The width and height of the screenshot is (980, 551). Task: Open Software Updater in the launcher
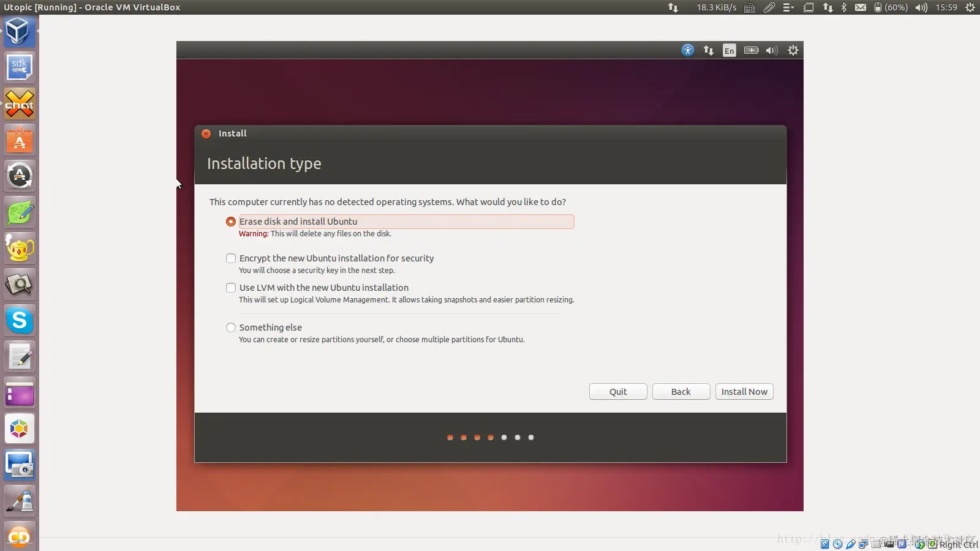pos(20,176)
